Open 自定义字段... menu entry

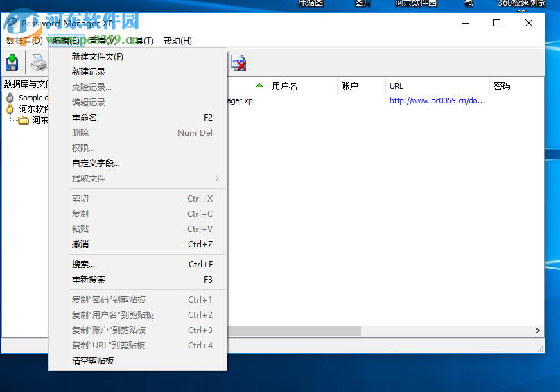click(x=137, y=163)
